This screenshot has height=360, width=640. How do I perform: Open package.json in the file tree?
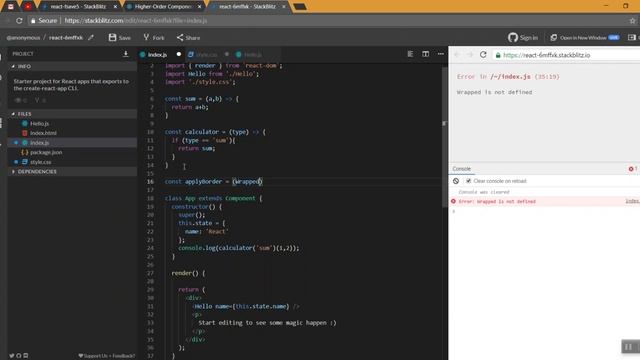tap(46, 152)
